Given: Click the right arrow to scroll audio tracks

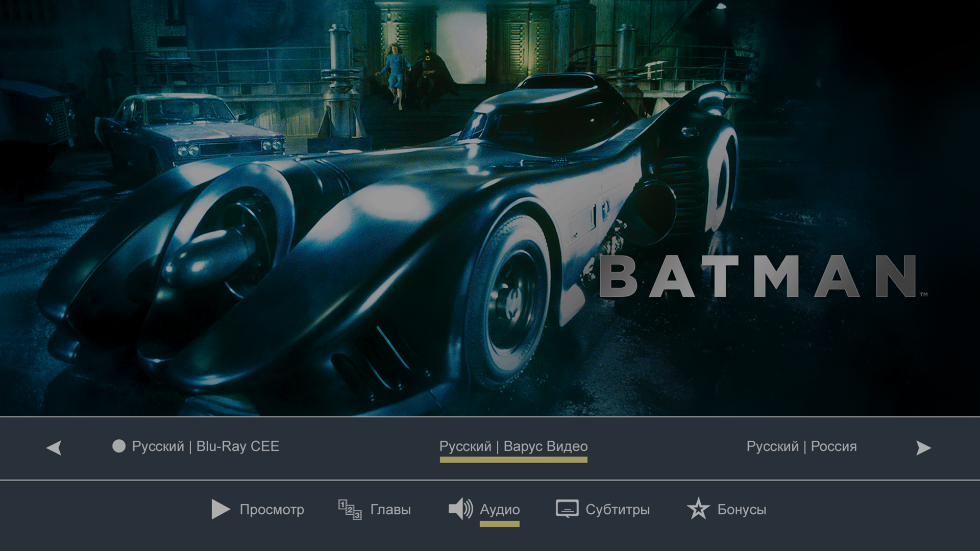Looking at the screenshot, I should (x=923, y=448).
